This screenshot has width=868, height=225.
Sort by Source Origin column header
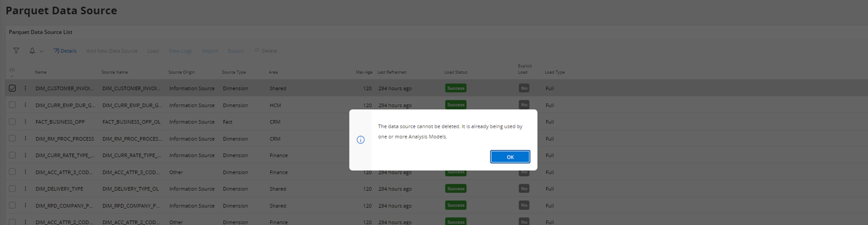181,72
